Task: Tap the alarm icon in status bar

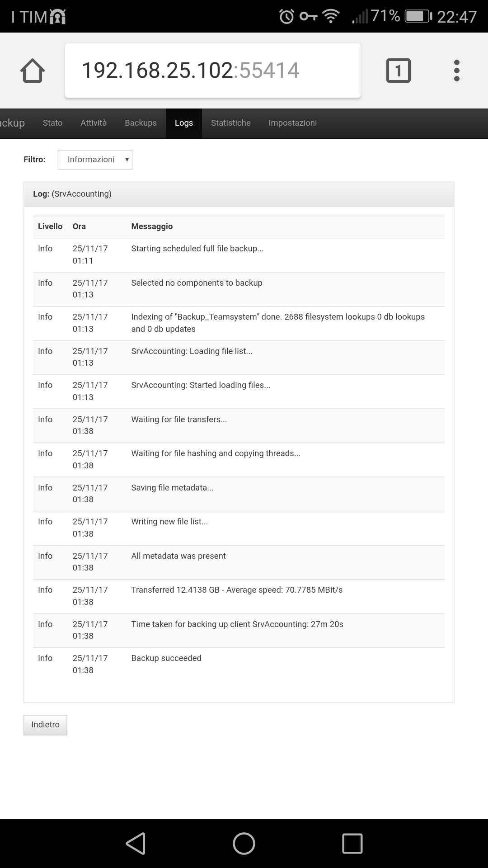Action: point(287,17)
